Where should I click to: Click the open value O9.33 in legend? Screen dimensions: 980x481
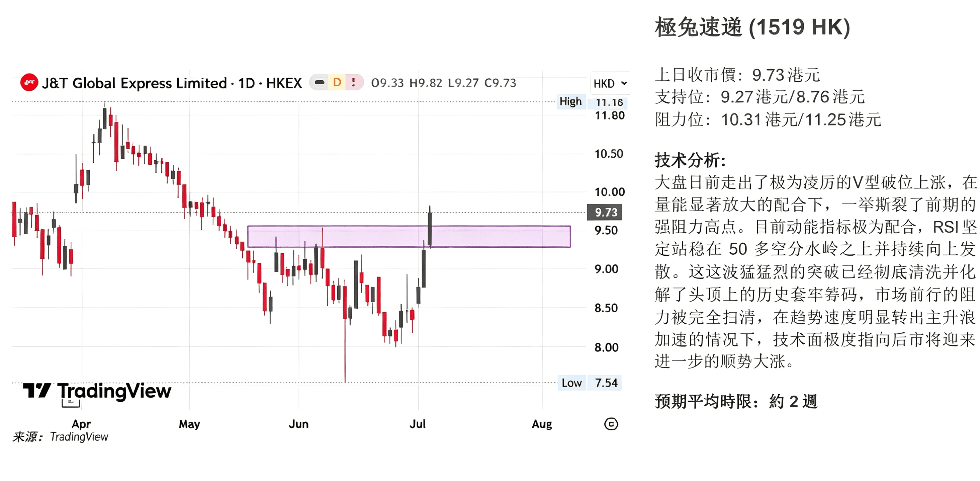[387, 83]
